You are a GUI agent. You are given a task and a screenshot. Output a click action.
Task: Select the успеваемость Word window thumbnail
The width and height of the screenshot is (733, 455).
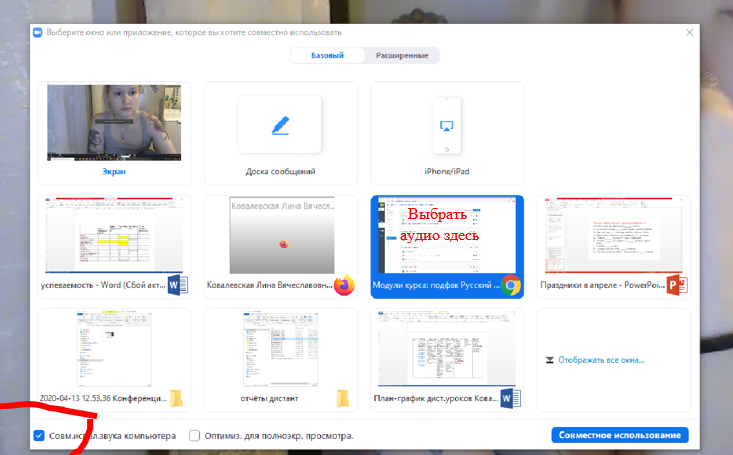[x=113, y=235]
